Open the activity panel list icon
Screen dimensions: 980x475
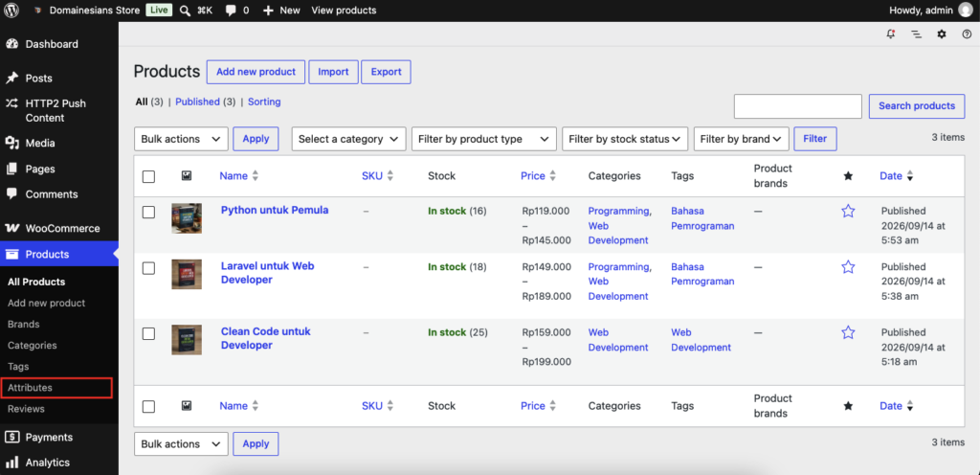916,34
